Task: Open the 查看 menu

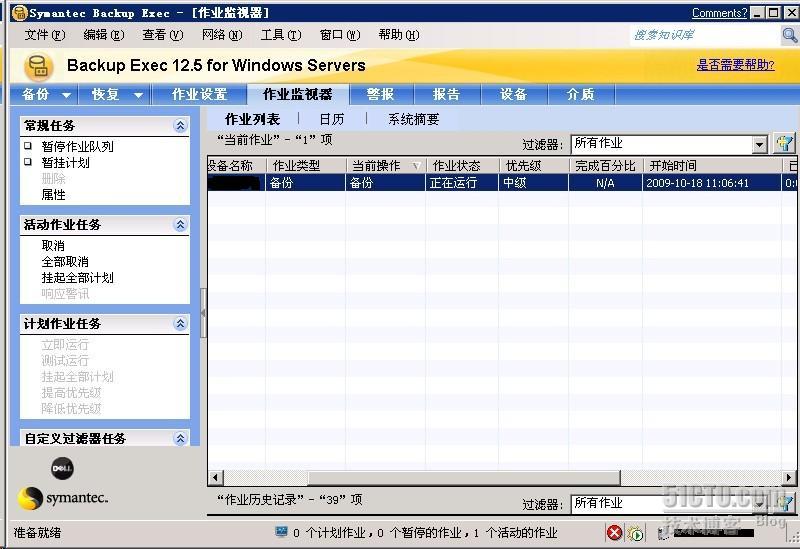Action: point(163,35)
